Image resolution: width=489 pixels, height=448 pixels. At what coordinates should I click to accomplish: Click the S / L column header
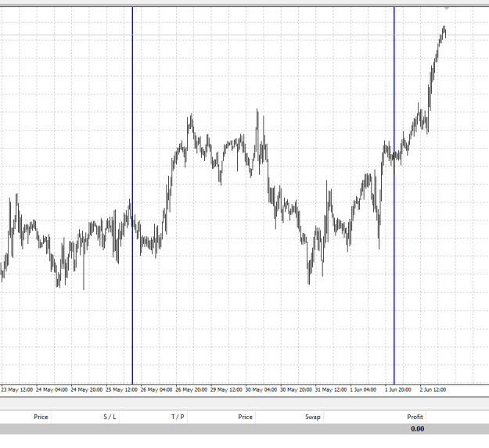pyautogui.click(x=110, y=417)
